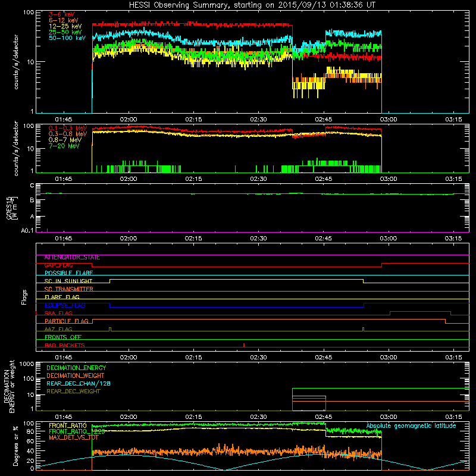The height and width of the screenshot is (476, 476).
Task: Select the Absolute geomagnetic latitude label
Action: (x=411, y=426)
